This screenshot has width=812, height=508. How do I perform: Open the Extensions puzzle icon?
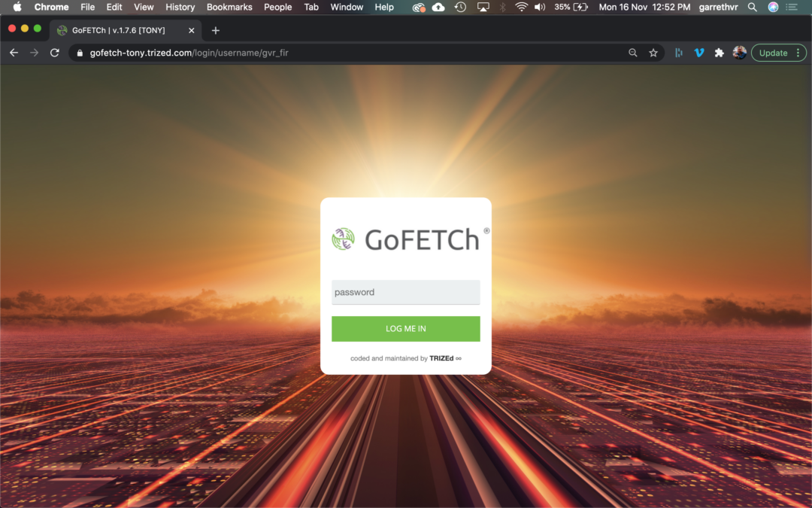(720, 53)
